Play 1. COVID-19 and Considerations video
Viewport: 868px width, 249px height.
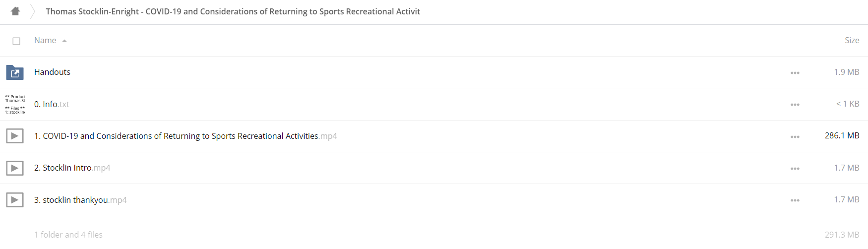click(186, 136)
